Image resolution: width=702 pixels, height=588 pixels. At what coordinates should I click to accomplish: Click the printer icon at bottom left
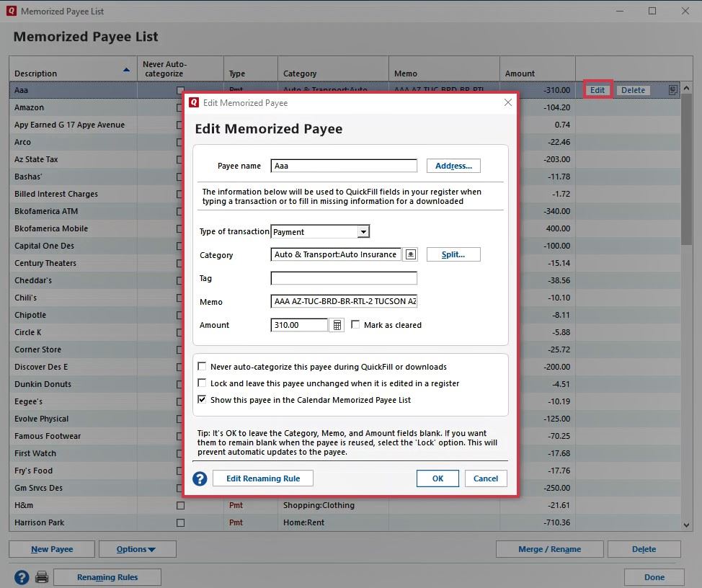click(x=42, y=577)
